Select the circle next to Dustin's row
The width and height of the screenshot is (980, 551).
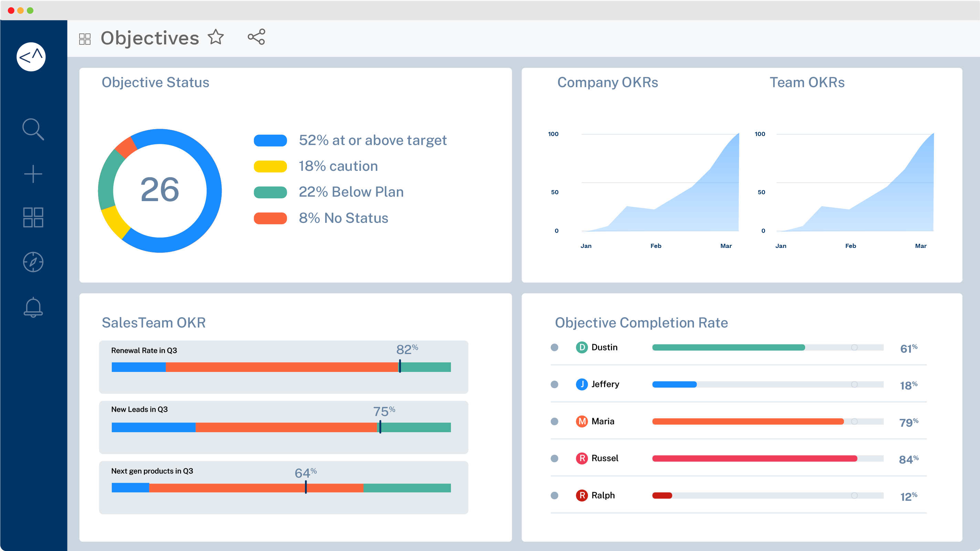click(x=555, y=347)
